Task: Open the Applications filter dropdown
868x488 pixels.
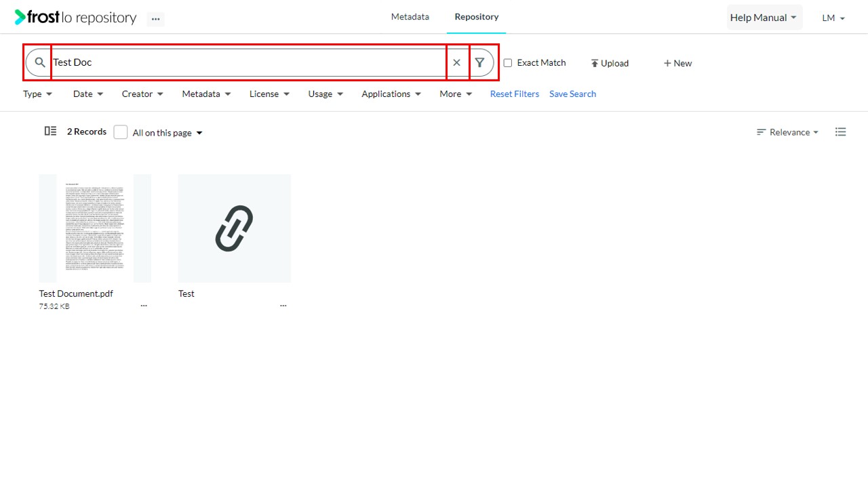Action: tap(392, 94)
